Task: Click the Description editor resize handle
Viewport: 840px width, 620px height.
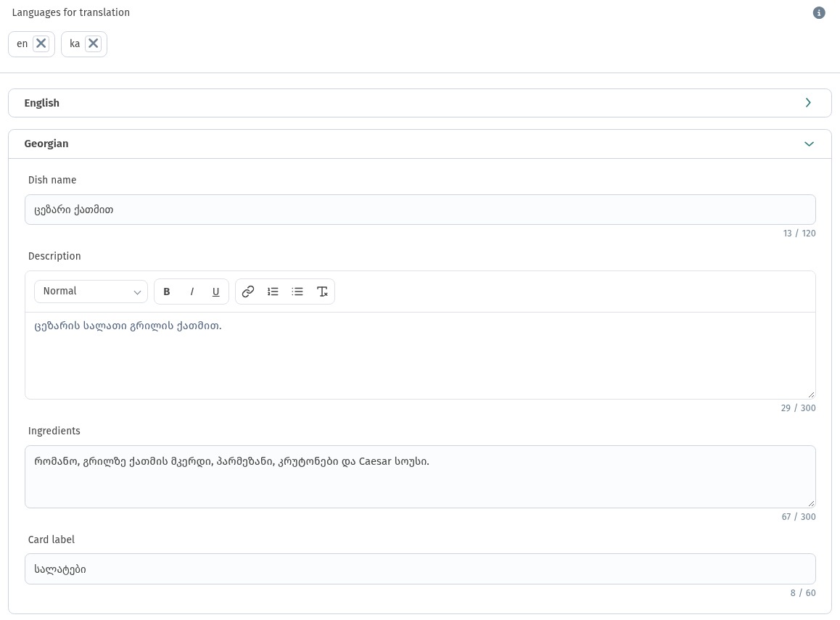Action: coord(811,394)
